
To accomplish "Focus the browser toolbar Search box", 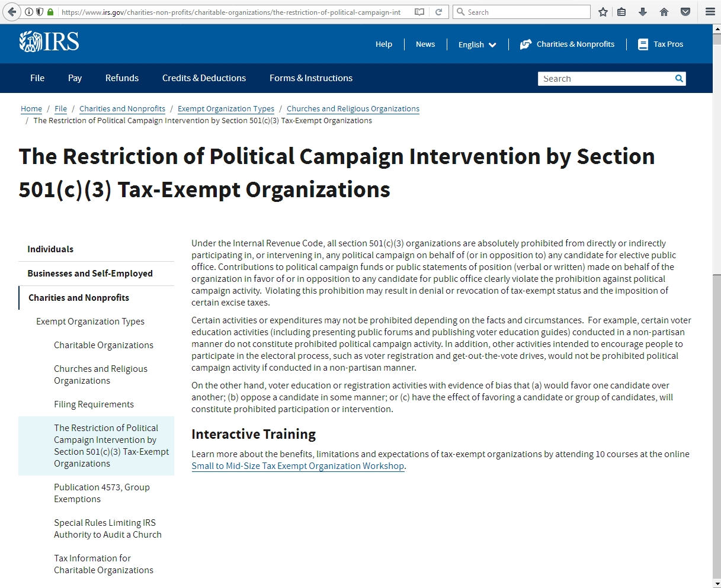I will pyautogui.click(x=521, y=12).
